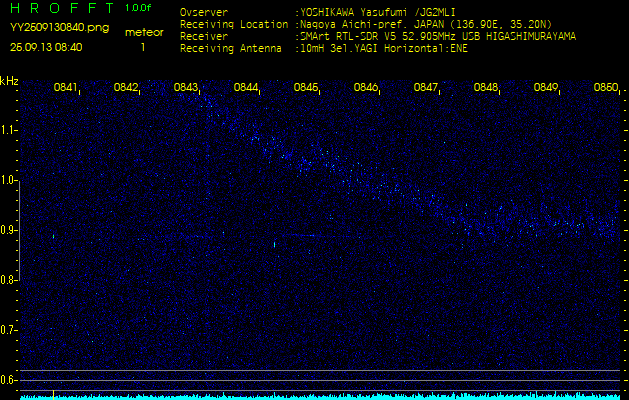Viewport: 629px width, 400px height.
Task: Click the cyan noise level strip
Action: coord(314,396)
